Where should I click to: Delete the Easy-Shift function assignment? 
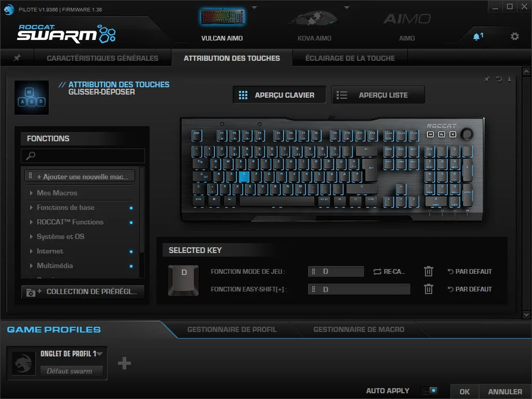[x=428, y=289]
